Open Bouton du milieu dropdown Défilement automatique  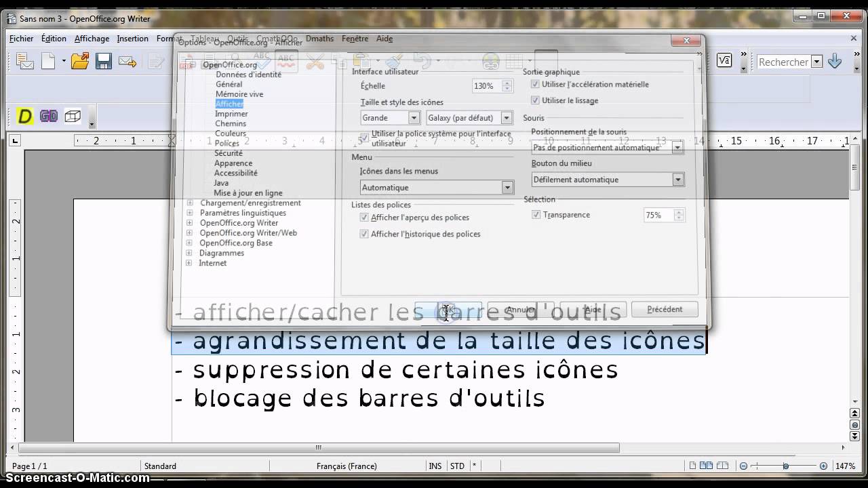608,180
